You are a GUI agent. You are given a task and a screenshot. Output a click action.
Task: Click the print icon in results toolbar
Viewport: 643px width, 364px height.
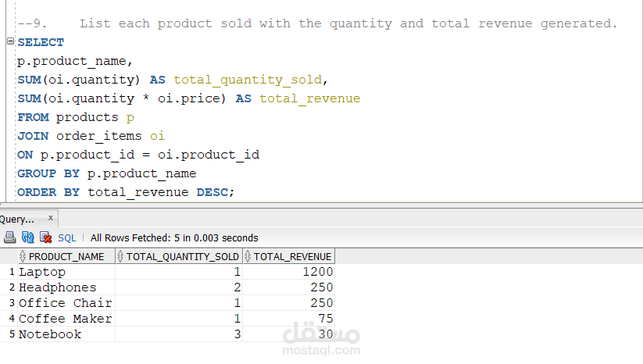(x=9, y=237)
